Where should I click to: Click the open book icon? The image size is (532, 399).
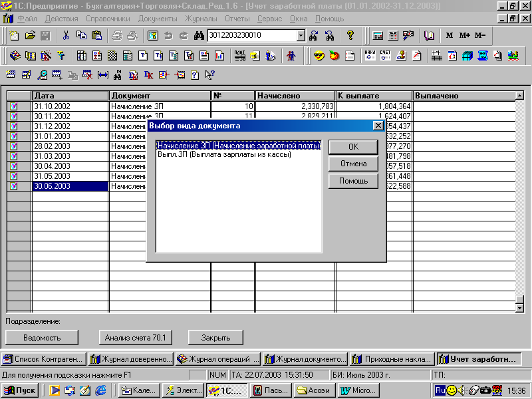429,35
